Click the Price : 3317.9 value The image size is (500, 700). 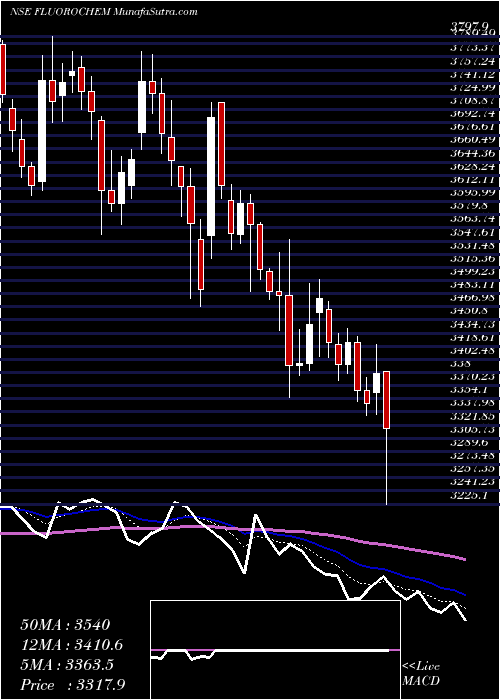click(72, 685)
